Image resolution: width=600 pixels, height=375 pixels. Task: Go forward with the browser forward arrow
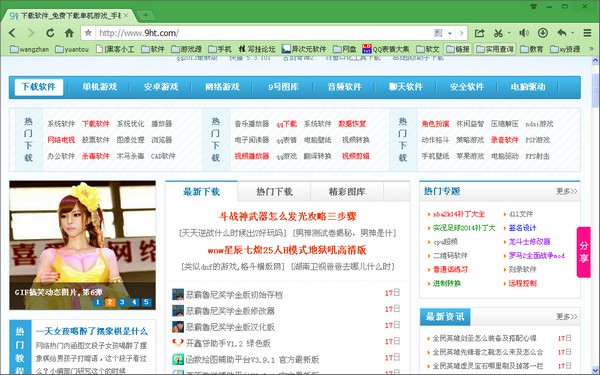pos(31,33)
